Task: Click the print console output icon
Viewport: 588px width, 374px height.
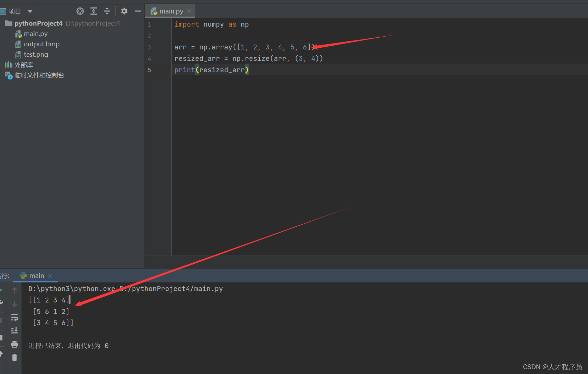Action: 15,344
